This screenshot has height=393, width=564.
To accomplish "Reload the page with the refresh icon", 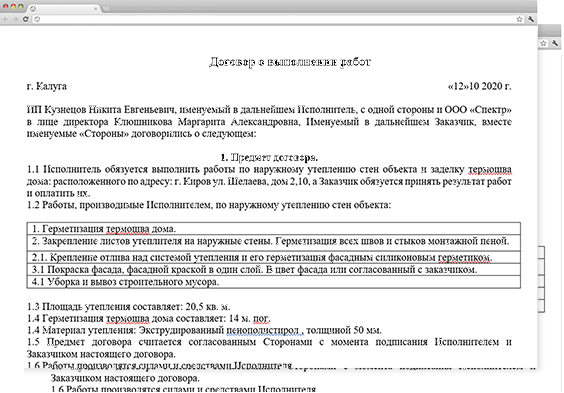I will [x=26, y=19].
